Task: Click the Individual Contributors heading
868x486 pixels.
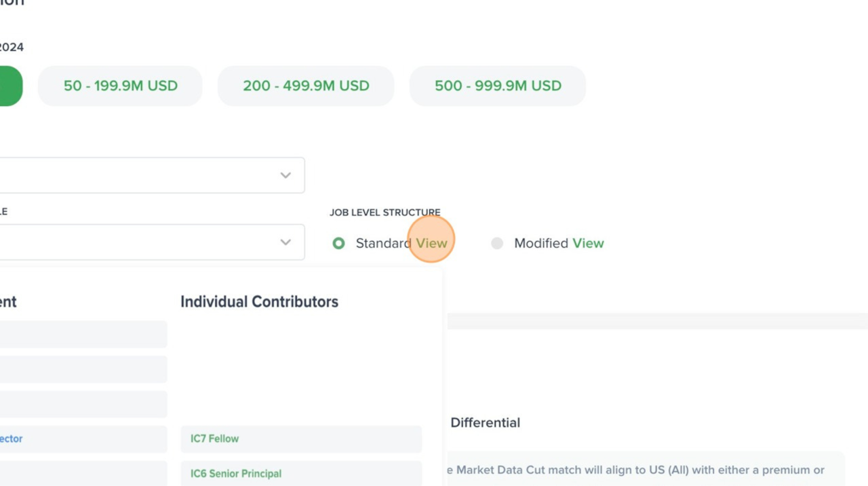Action: coord(259,302)
